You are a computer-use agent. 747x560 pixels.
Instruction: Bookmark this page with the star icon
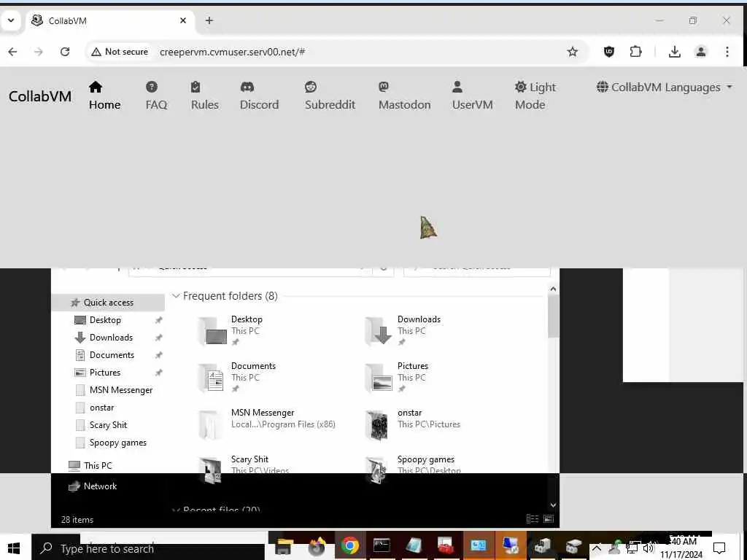click(573, 52)
